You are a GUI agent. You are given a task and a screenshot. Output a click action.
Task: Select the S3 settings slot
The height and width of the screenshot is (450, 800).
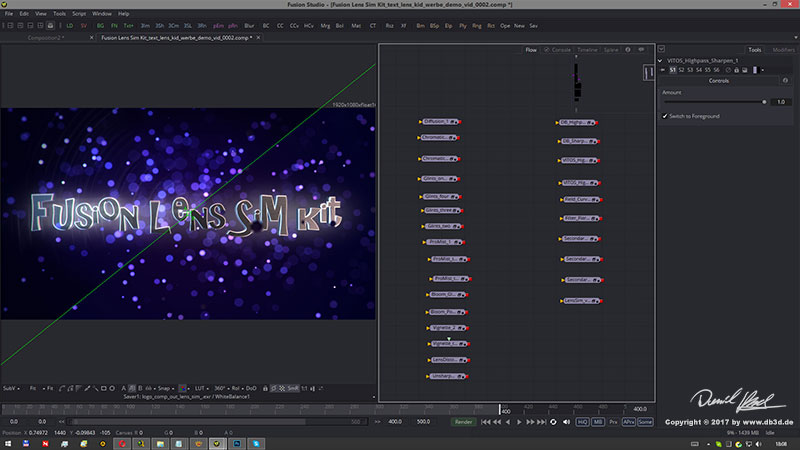690,70
